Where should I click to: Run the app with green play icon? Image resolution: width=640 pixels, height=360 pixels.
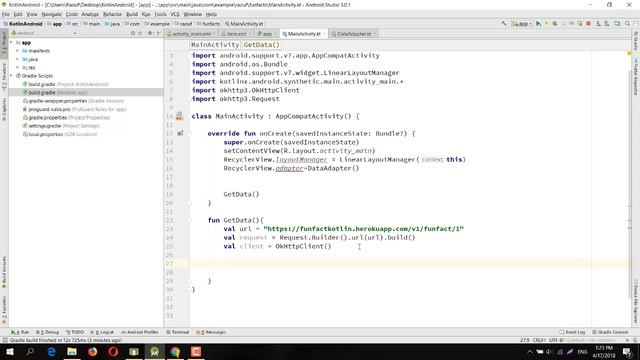tap(538, 24)
